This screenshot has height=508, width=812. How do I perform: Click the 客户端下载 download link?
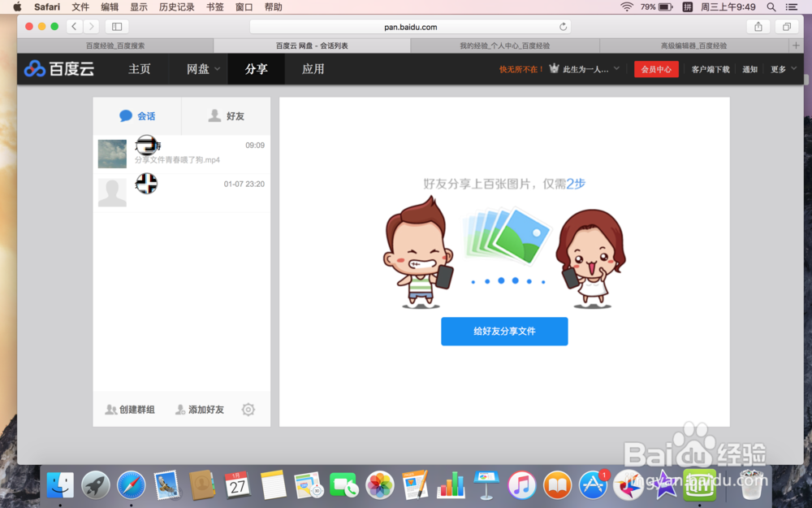point(710,70)
